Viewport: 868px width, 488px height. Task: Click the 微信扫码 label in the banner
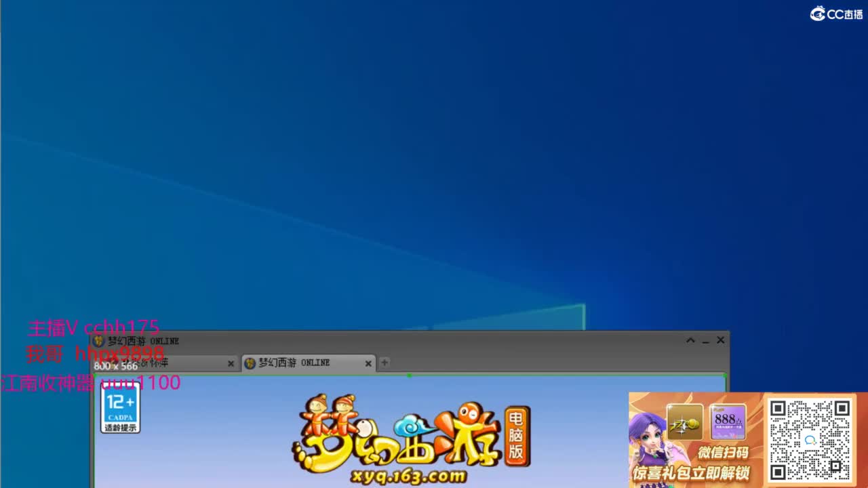[x=723, y=452]
